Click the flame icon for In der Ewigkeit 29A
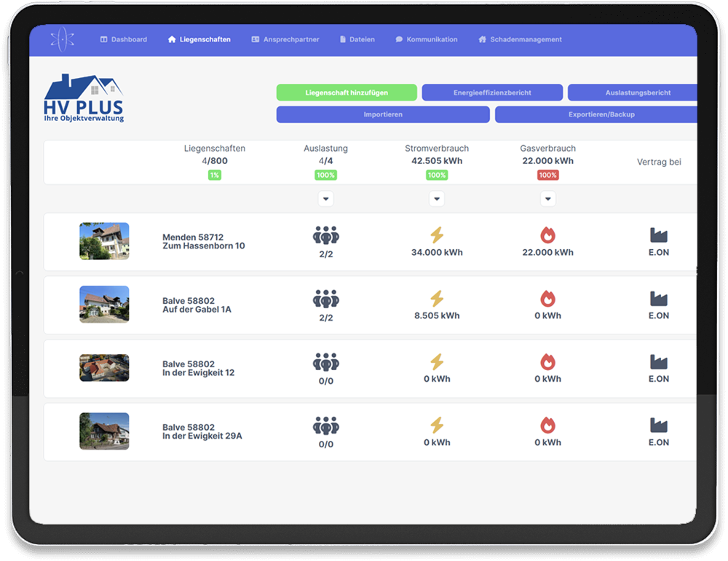 click(547, 425)
